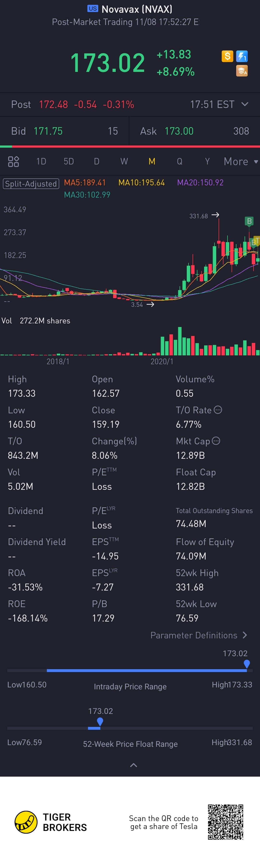Tap the Intraday Price Range marker

pyautogui.click(x=247, y=664)
